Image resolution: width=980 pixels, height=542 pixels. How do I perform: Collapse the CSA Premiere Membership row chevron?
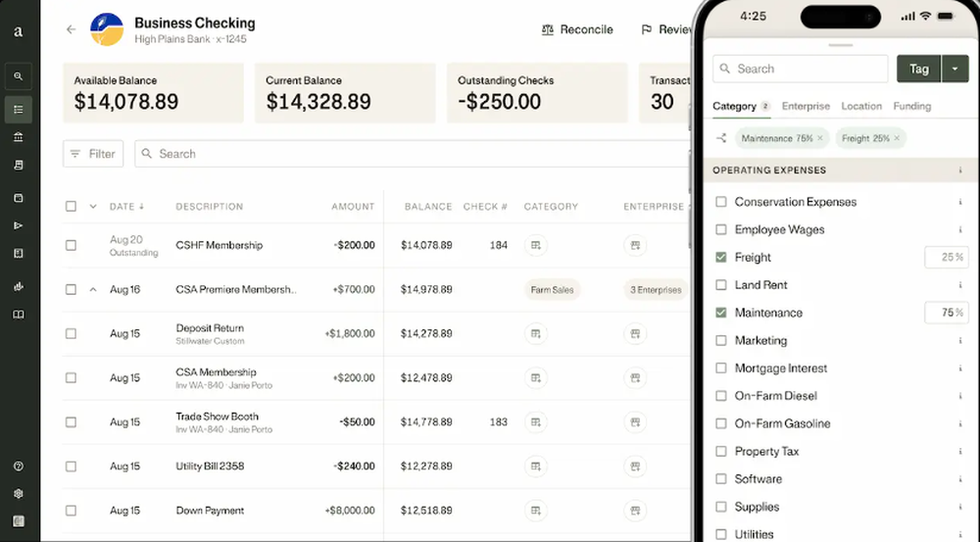pos(93,289)
